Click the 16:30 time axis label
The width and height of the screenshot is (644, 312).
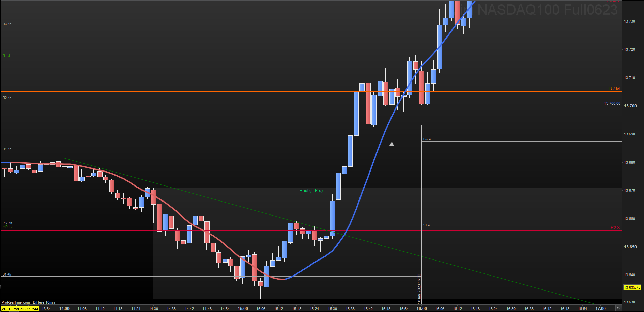click(511, 309)
